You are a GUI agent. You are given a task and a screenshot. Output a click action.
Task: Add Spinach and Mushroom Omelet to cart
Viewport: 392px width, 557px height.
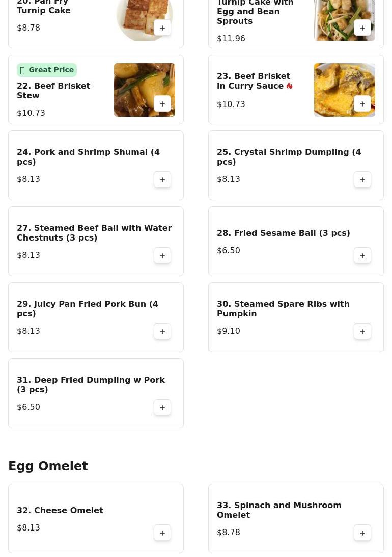pos(362,533)
